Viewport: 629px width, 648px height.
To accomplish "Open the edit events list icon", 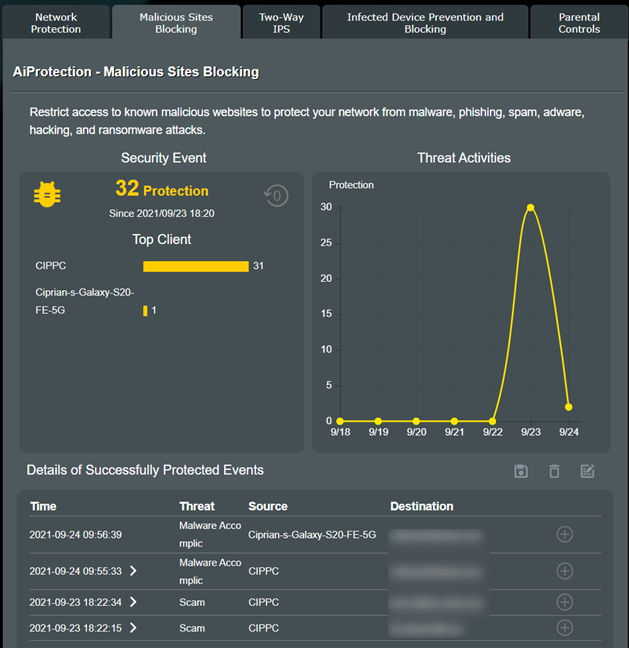I will (x=587, y=471).
